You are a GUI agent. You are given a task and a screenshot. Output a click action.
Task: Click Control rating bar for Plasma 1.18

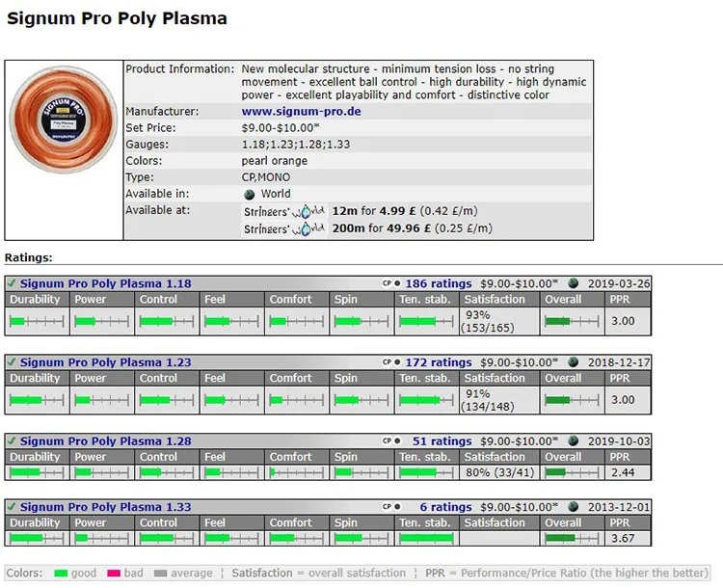click(x=167, y=321)
